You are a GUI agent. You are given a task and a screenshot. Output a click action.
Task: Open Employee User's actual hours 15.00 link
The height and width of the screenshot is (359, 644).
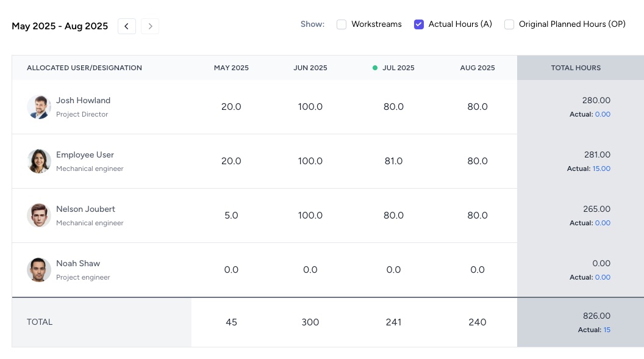[601, 169]
